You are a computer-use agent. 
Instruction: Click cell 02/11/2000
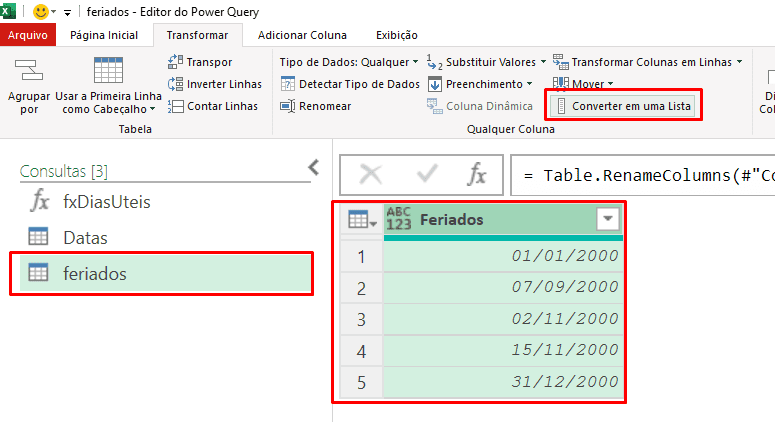pos(503,319)
